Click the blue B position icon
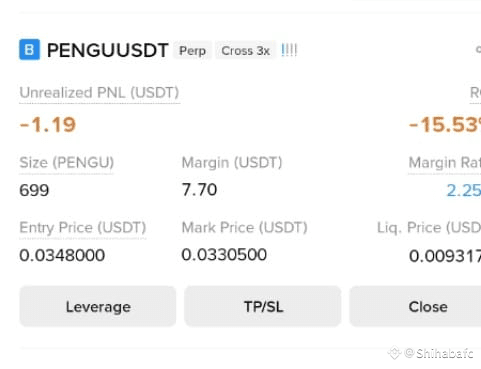 coord(30,50)
